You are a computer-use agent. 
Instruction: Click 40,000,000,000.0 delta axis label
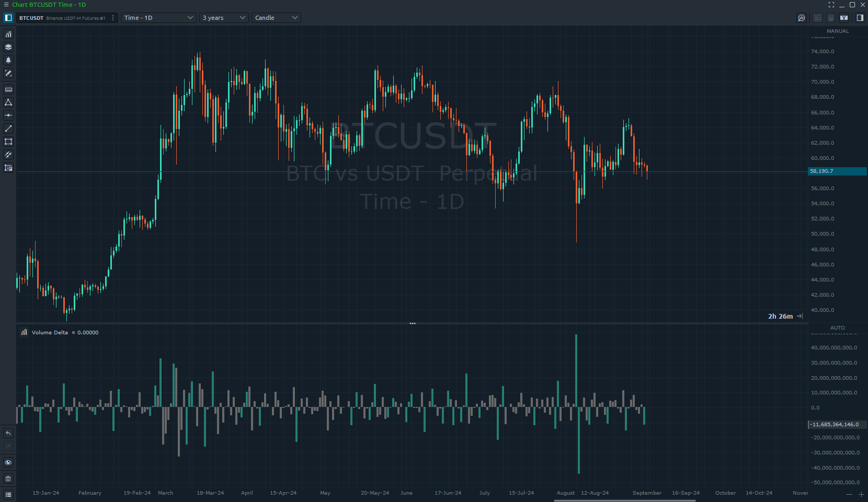click(x=834, y=347)
